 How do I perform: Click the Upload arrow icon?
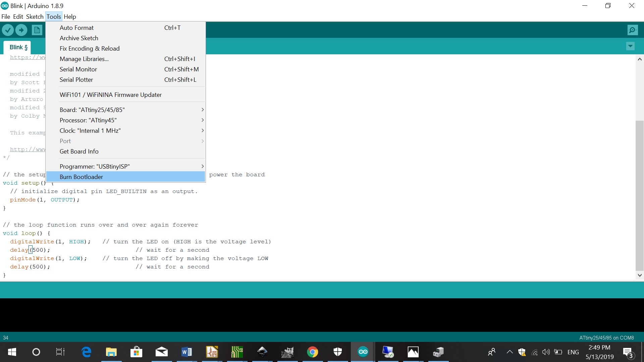pos(21,30)
